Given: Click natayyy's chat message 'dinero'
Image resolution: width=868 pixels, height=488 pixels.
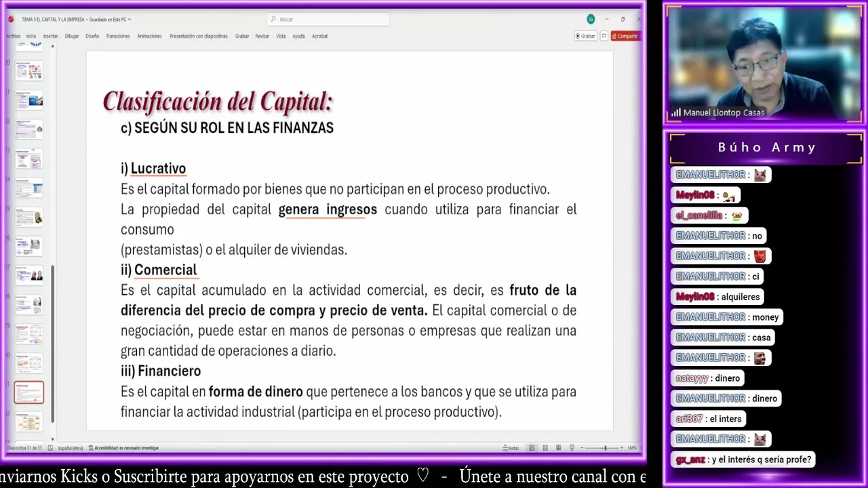Looking at the screenshot, I should 728,378.
